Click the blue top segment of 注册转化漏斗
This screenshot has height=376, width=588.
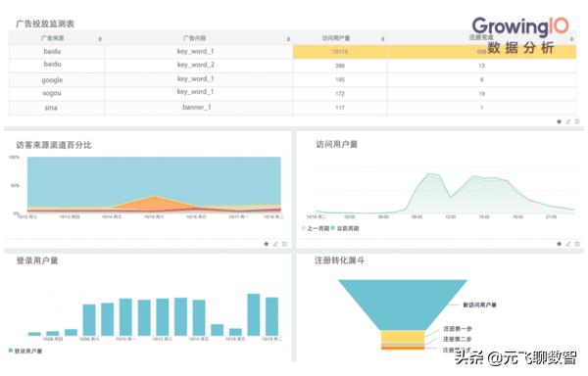pos(403,304)
